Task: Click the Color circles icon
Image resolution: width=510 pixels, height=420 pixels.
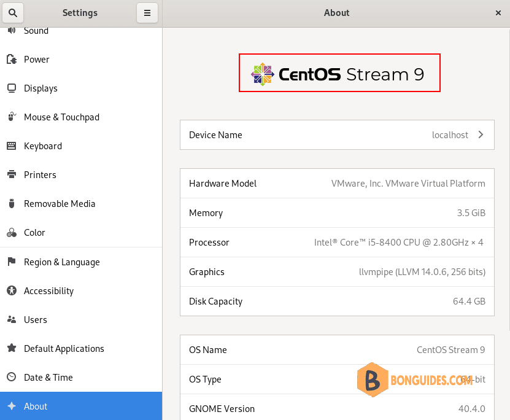Action: [12, 232]
